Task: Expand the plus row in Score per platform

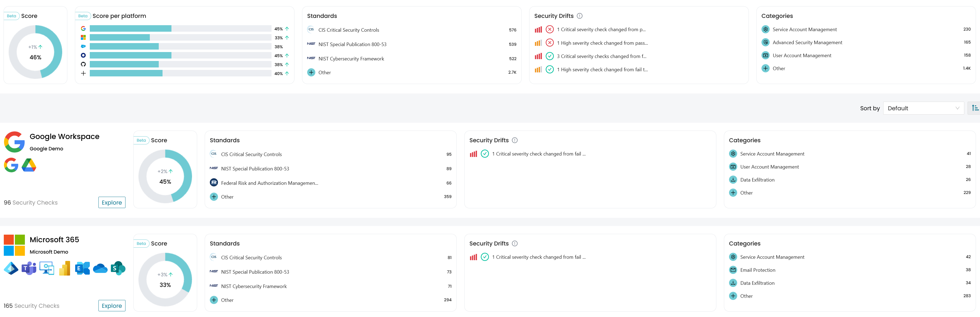Action: coord(83,73)
